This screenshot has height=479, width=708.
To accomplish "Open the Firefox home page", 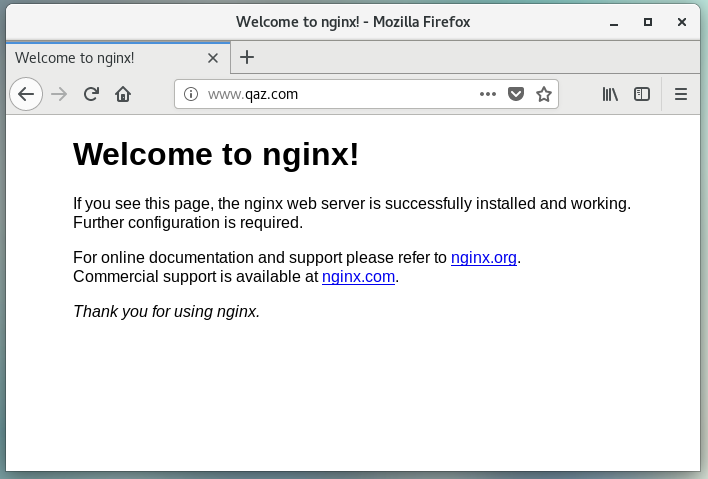I will point(123,94).
